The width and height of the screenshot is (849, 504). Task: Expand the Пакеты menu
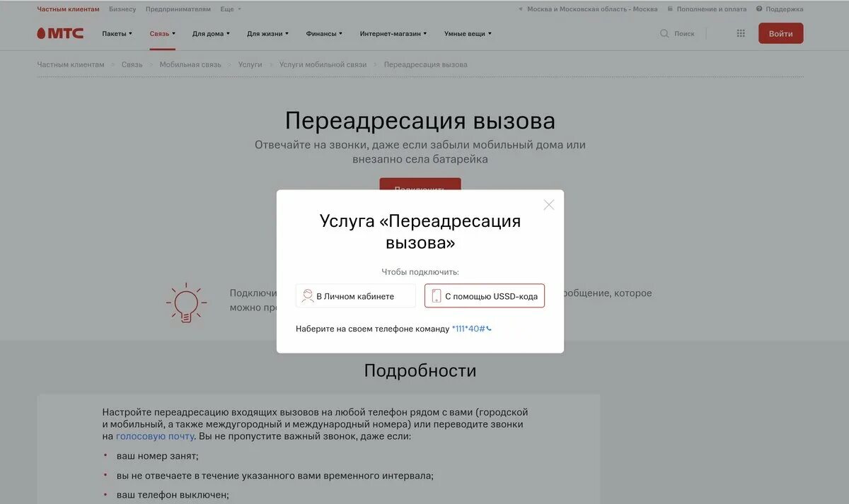tap(117, 33)
